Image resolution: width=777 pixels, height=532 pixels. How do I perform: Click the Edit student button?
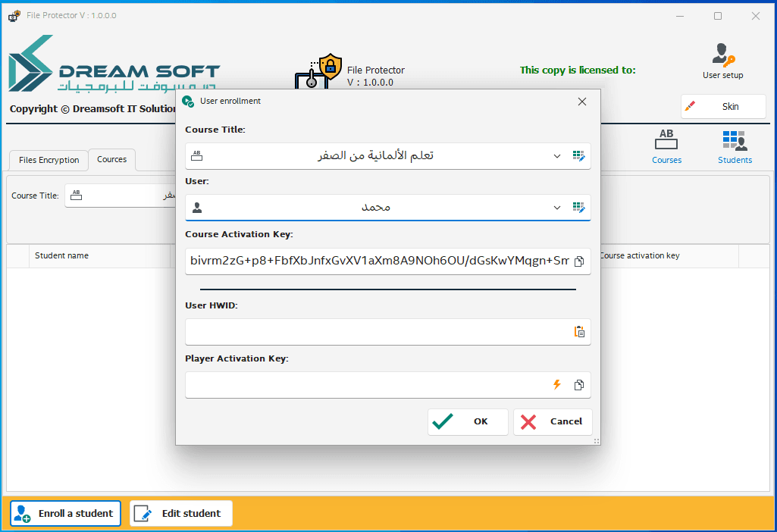[x=181, y=513]
